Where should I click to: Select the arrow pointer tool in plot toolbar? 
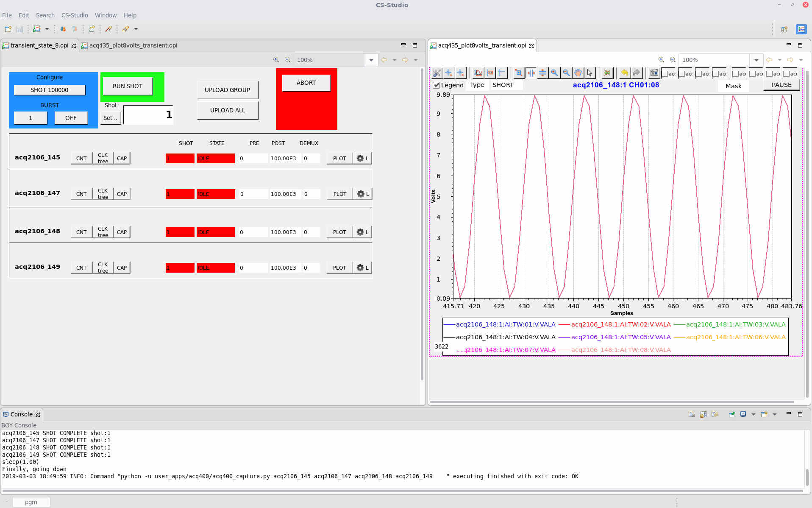590,73
